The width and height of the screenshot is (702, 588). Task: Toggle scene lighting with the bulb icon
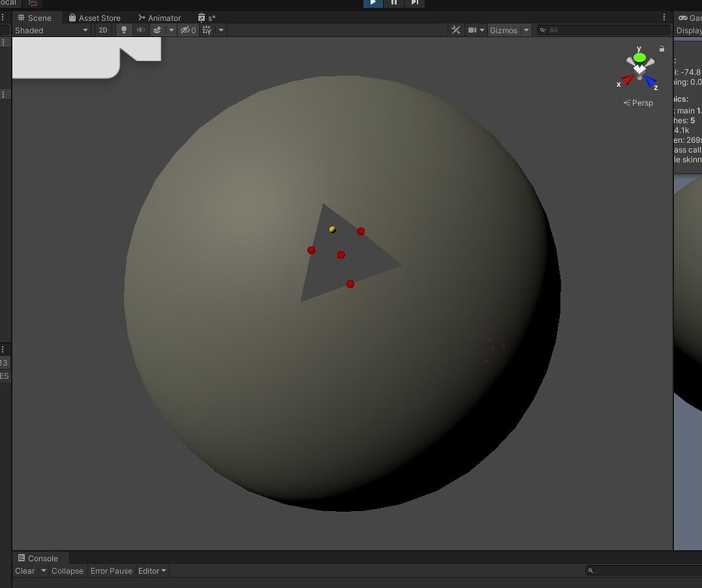[123, 29]
